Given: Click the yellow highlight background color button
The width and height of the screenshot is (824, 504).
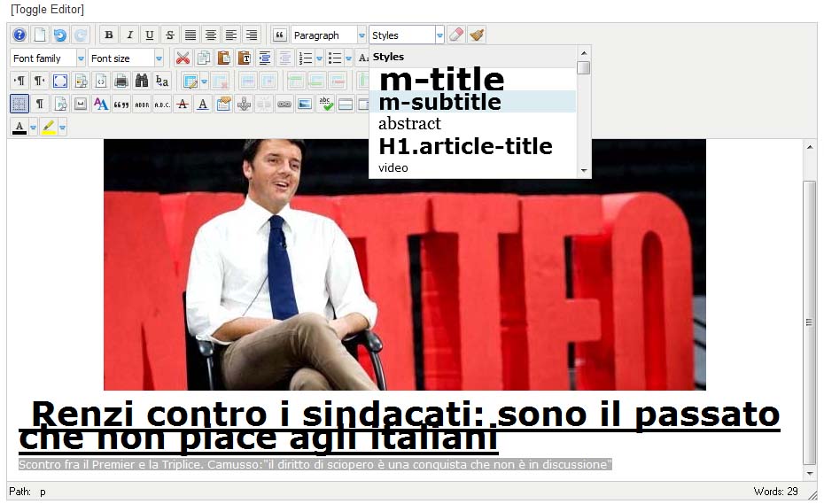Looking at the screenshot, I should point(48,128).
